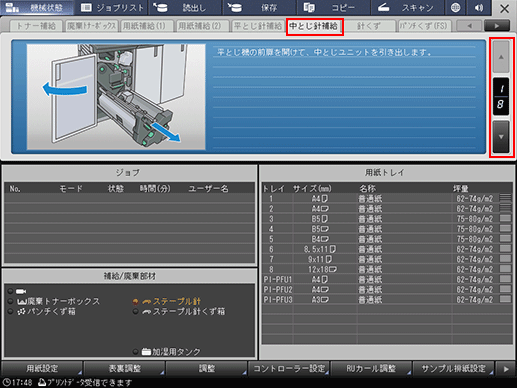Click the saddle stitcher illustration image
The image size is (517, 388).
click(116, 97)
